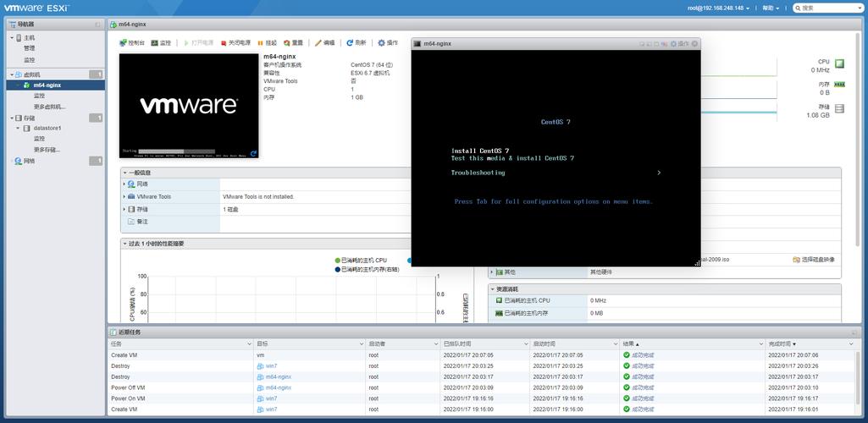
Task: Reset the VM using 重置 button
Action: [x=293, y=42]
